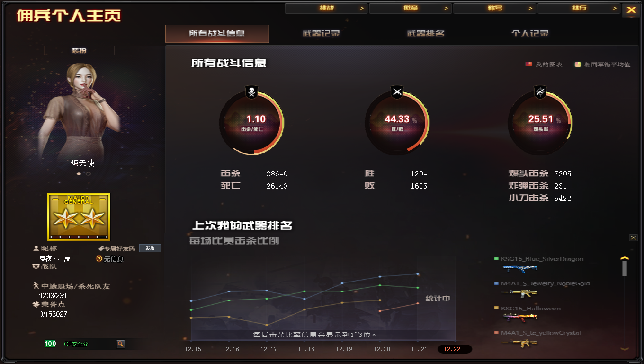Click the 装扮 outfit button

(x=79, y=51)
